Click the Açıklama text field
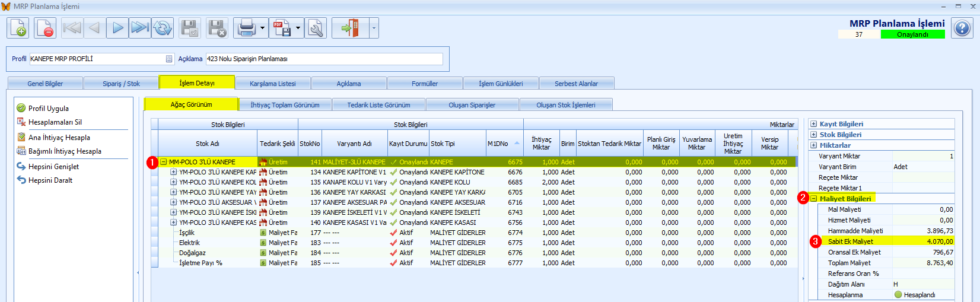The height and width of the screenshot is (302, 980). point(324,59)
